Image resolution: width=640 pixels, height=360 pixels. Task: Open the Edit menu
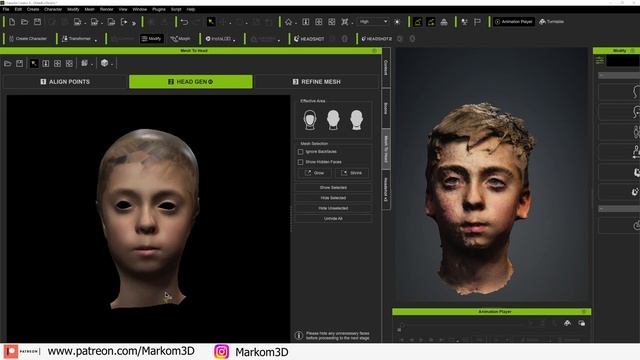coord(18,9)
